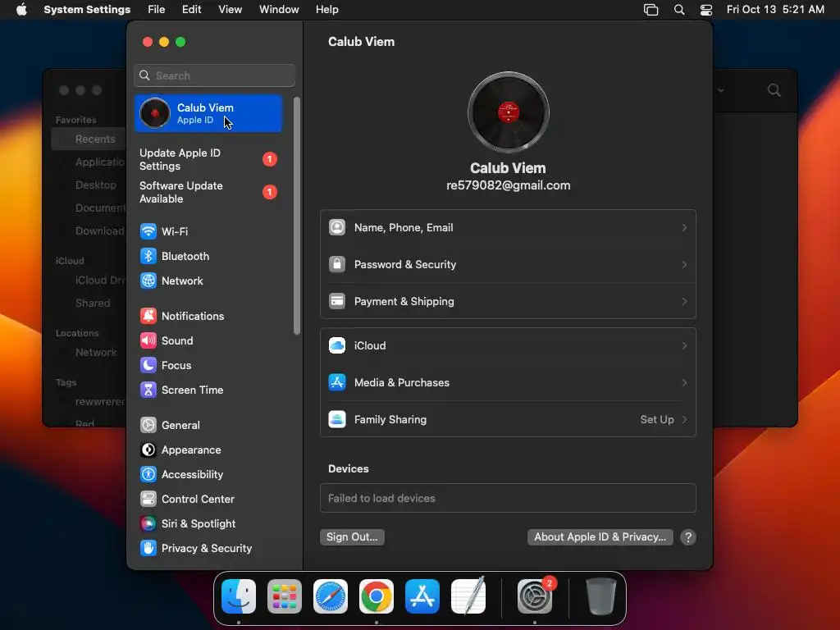Open App Store from the Dock

click(422, 596)
